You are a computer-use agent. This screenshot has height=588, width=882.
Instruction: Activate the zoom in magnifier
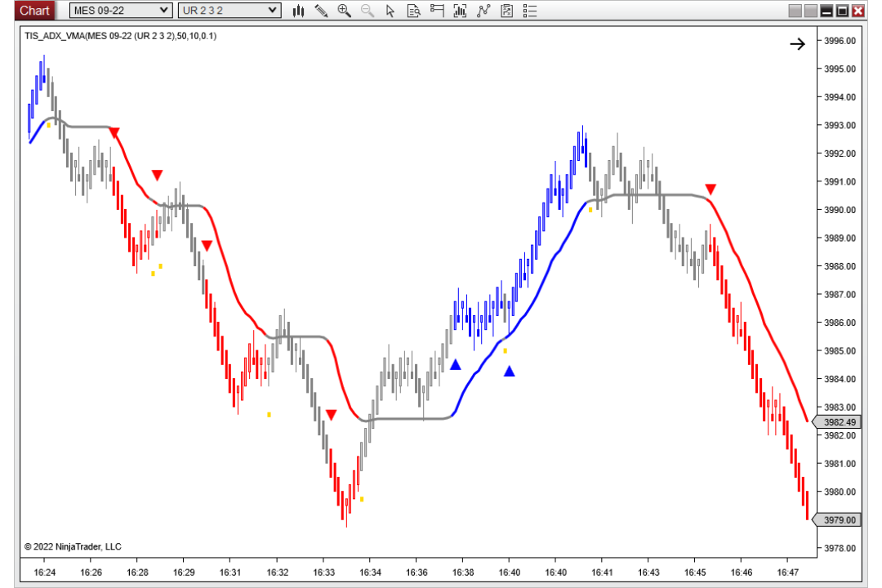pyautogui.click(x=345, y=11)
